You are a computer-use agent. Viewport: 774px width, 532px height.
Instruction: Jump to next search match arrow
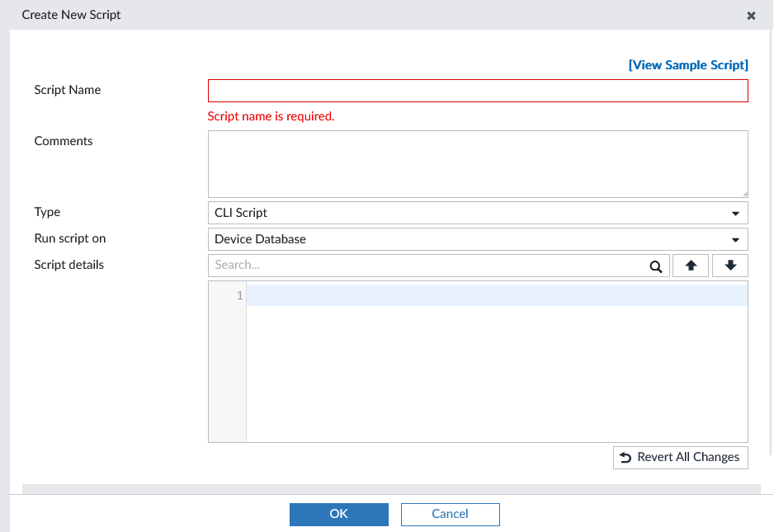[x=730, y=266]
